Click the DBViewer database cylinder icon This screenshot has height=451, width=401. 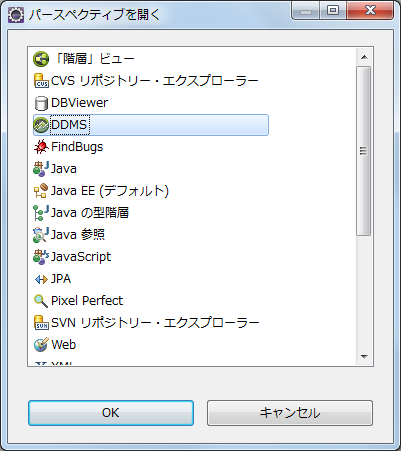[41, 103]
